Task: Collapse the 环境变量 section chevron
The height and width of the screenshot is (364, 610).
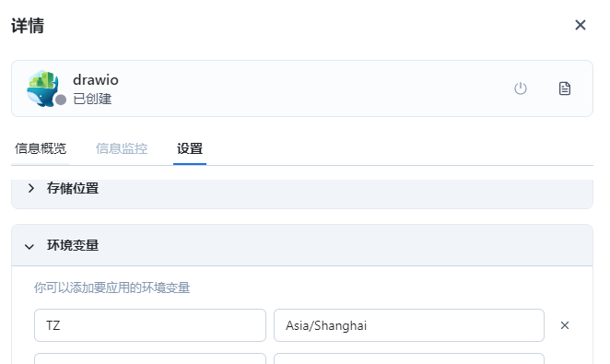Action: click(x=29, y=247)
